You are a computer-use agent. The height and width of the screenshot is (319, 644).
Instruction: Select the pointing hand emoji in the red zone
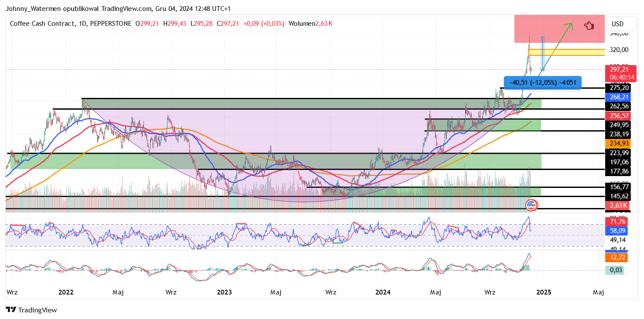coord(589,26)
